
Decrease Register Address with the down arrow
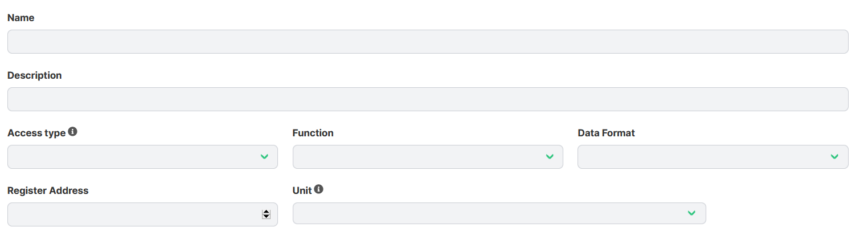266,217
